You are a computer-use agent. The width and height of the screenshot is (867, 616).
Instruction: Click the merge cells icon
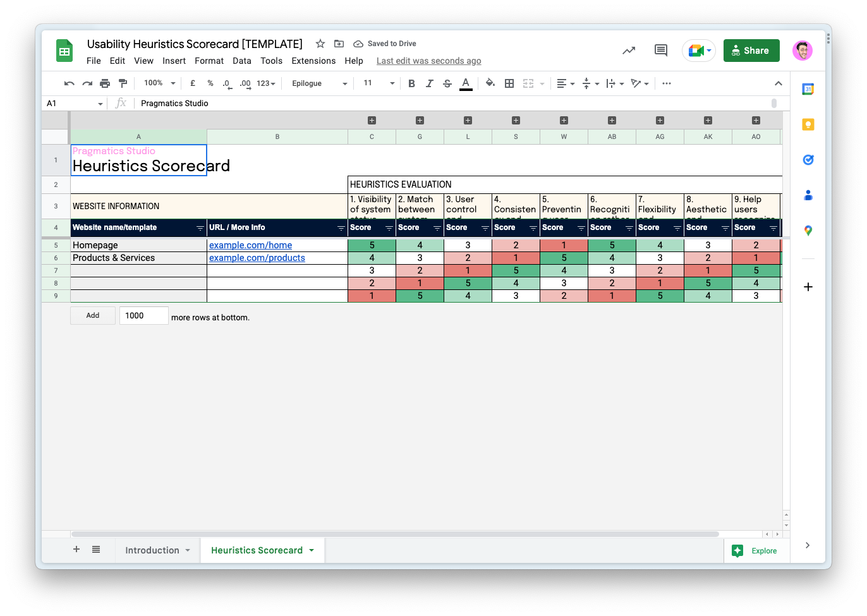528,83
